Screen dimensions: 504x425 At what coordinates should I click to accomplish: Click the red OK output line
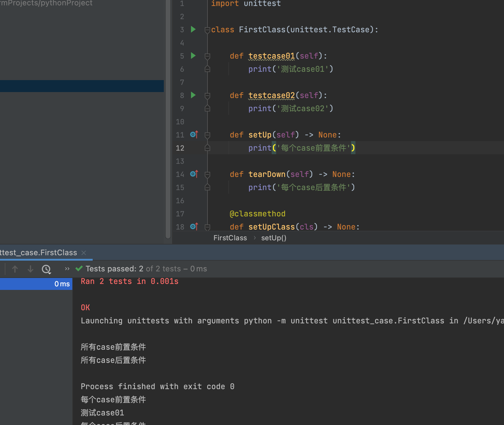tap(85, 308)
